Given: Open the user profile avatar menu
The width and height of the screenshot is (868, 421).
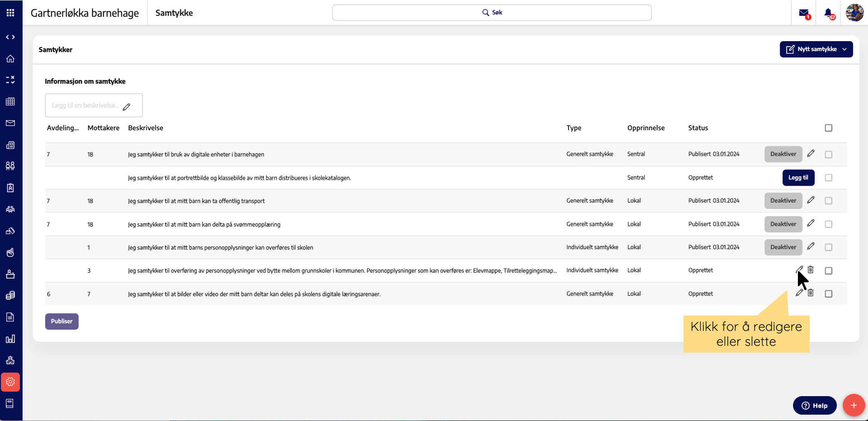Looking at the screenshot, I should tap(854, 13).
